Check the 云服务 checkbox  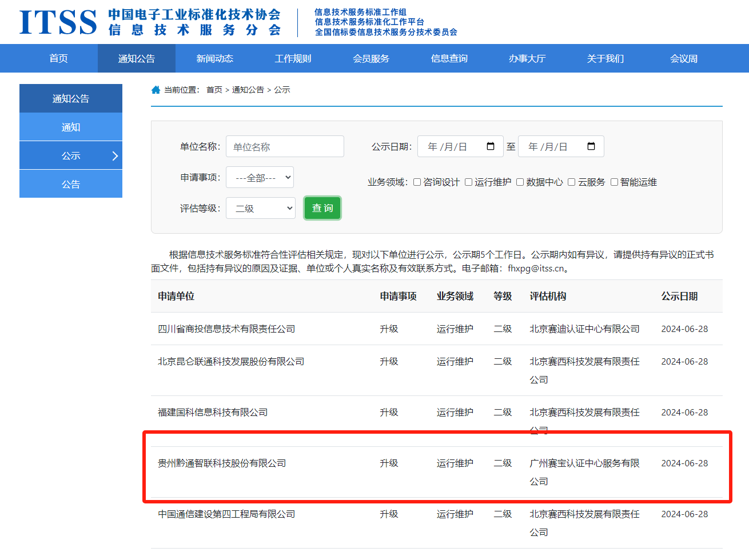coord(572,182)
